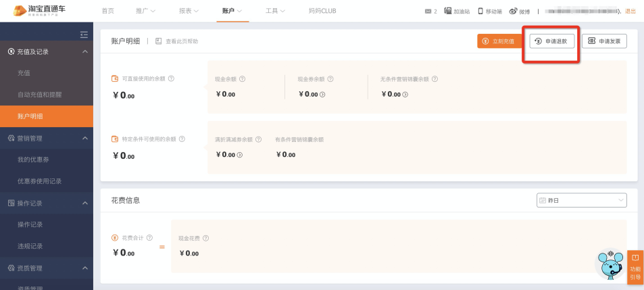Click the 淘宝直通车 logo
The width and height of the screenshot is (644, 290).
click(x=39, y=11)
